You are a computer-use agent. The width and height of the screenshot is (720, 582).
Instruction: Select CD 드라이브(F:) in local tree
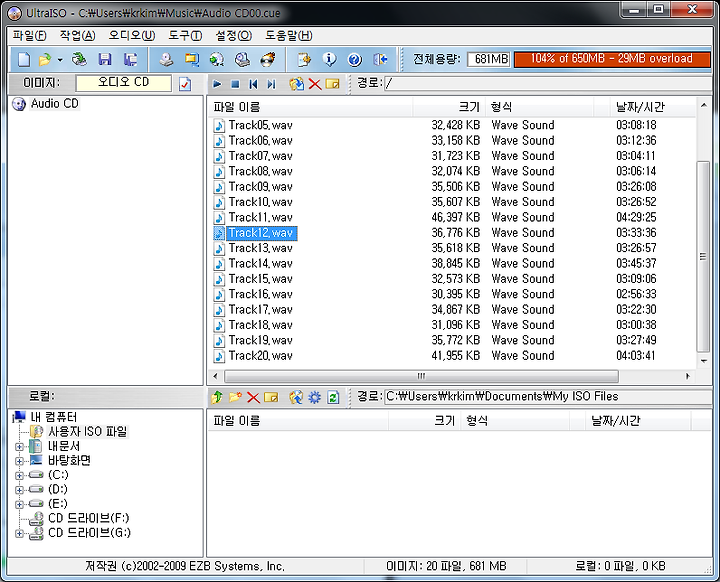click(89, 518)
